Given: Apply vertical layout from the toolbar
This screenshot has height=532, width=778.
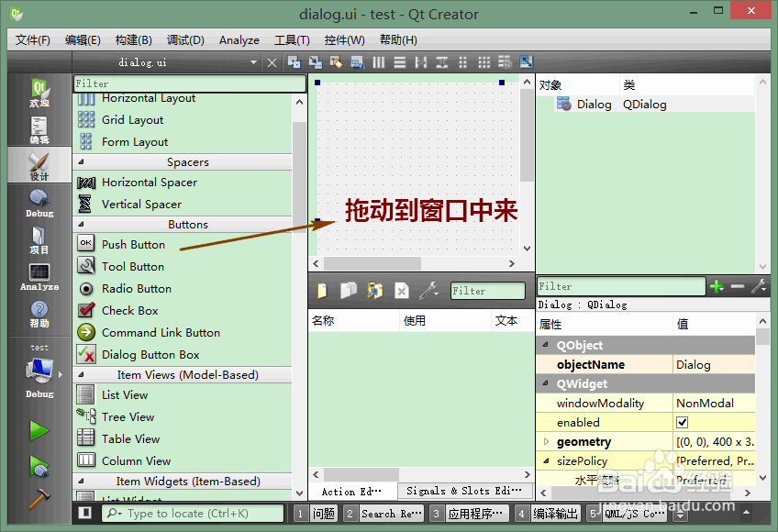Looking at the screenshot, I should [399, 62].
